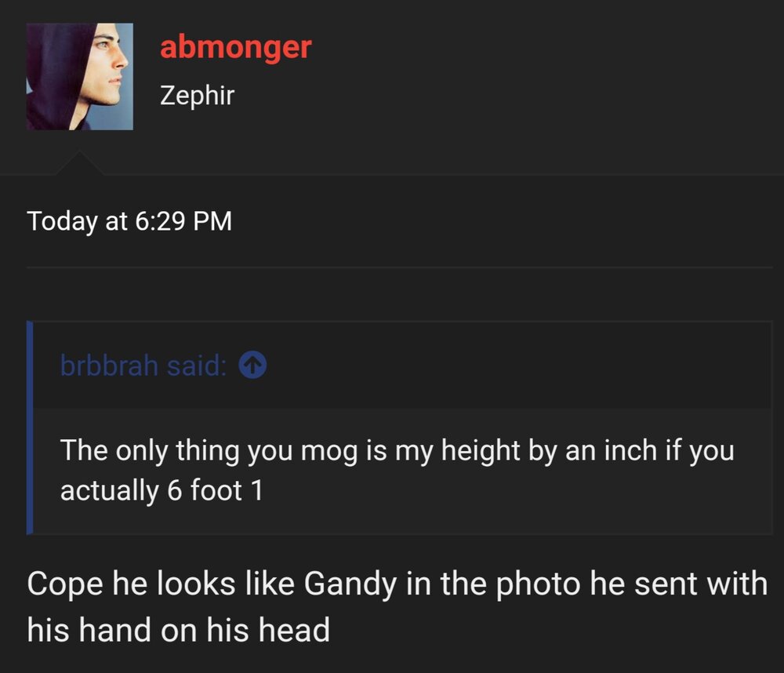Select the word 'height' in quoted text
Image resolution: width=784 pixels, height=673 pixels.
(x=481, y=451)
